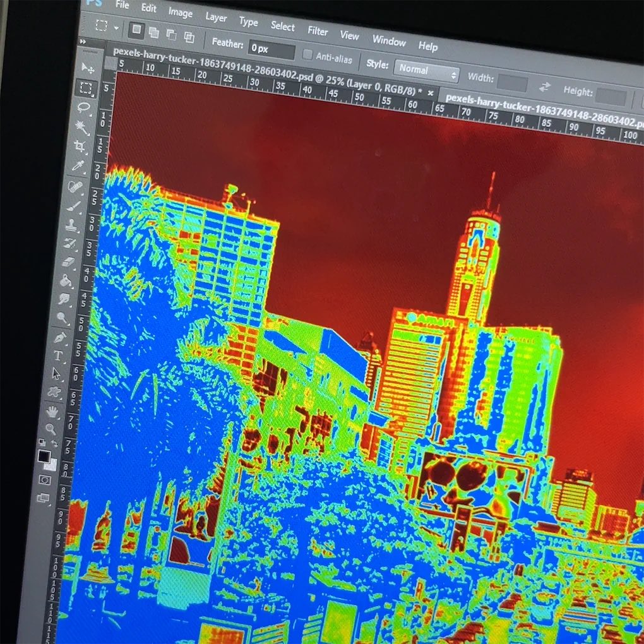The image size is (644, 644).
Task: Select the Hand tool
Action: (x=52, y=412)
